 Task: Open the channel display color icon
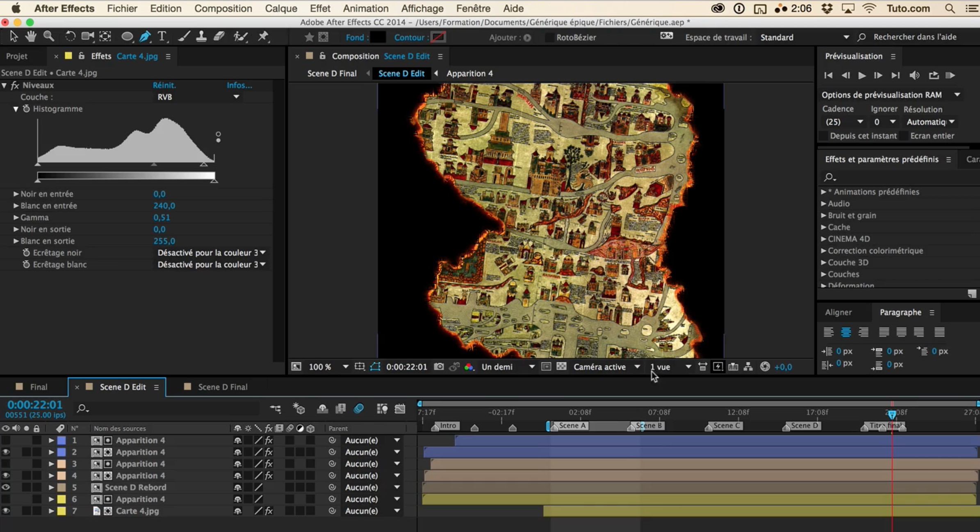pyautogui.click(x=469, y=367)
